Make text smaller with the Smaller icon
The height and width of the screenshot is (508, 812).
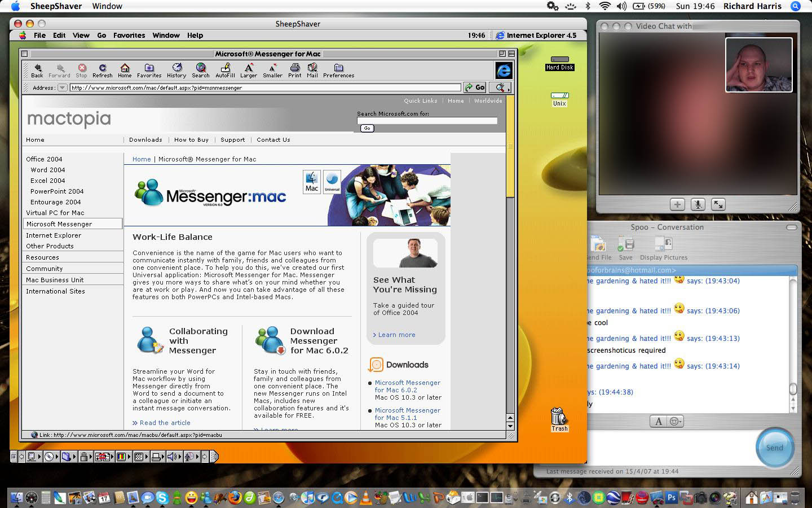coord(272,71)
